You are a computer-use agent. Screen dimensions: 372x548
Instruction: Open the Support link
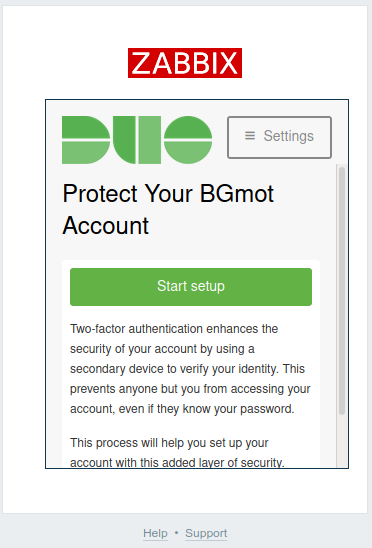206,533
